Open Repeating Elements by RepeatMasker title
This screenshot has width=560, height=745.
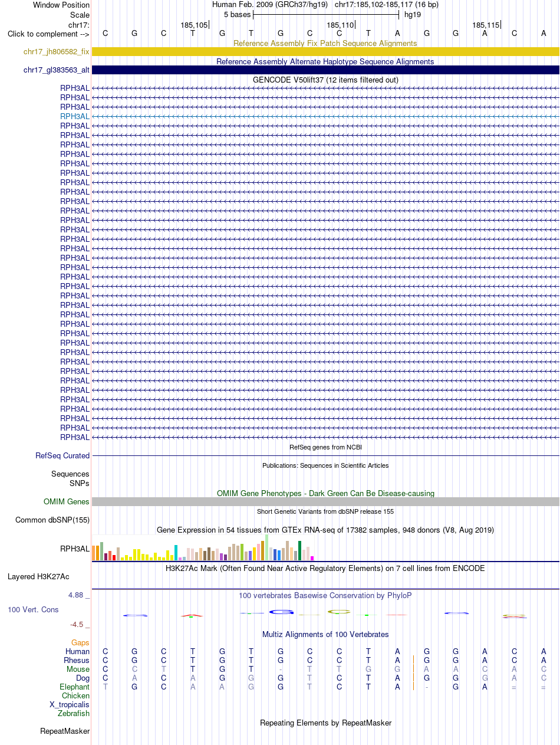tap(325, 723)
